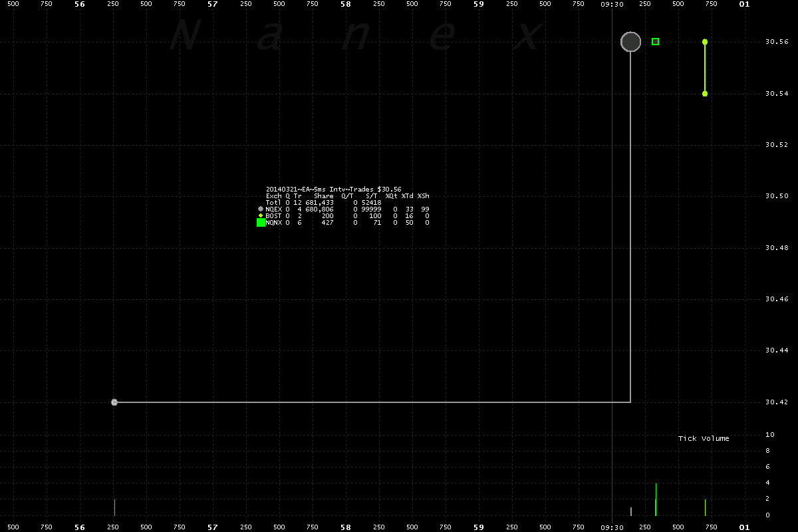Click the 09:30 time label on the bottom axis
The height and width of the screenshot is (532, 798).
(x=612, y=527)
